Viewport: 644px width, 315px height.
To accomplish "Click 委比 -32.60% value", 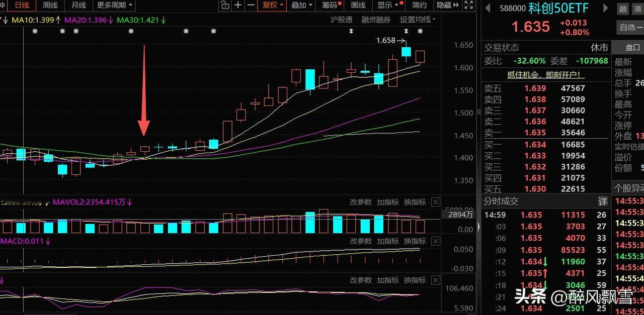I will pyautogui.click(x=529, y=61).
